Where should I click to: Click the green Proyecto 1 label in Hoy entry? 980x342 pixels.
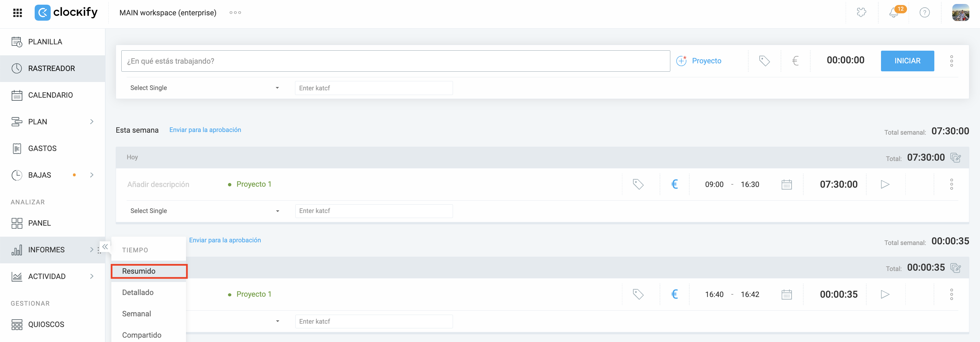point(254,185)
